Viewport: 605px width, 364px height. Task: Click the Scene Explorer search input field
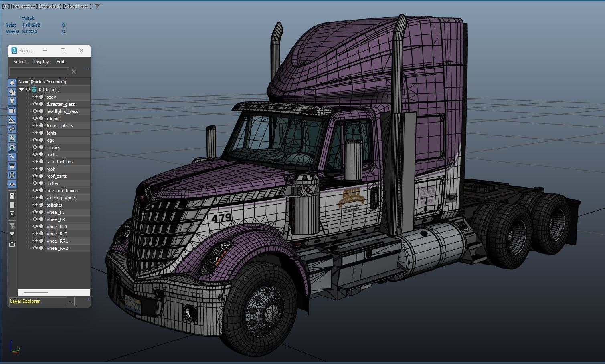pos(39,72)
